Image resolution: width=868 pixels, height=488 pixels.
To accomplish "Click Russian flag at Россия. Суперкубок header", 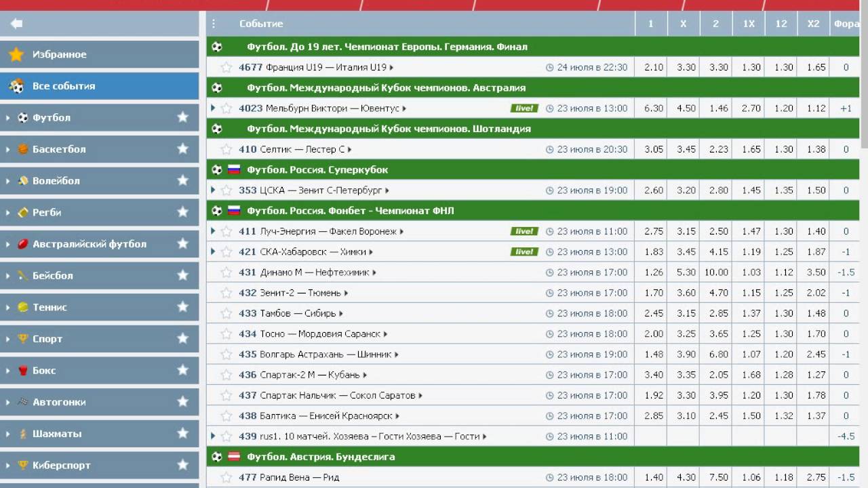I will pos(234,169).
